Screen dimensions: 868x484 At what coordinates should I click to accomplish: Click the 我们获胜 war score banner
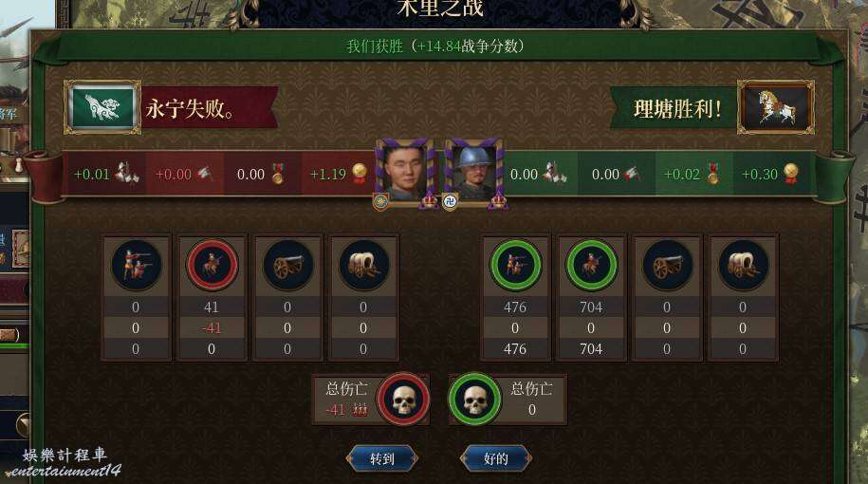(435, 46)
